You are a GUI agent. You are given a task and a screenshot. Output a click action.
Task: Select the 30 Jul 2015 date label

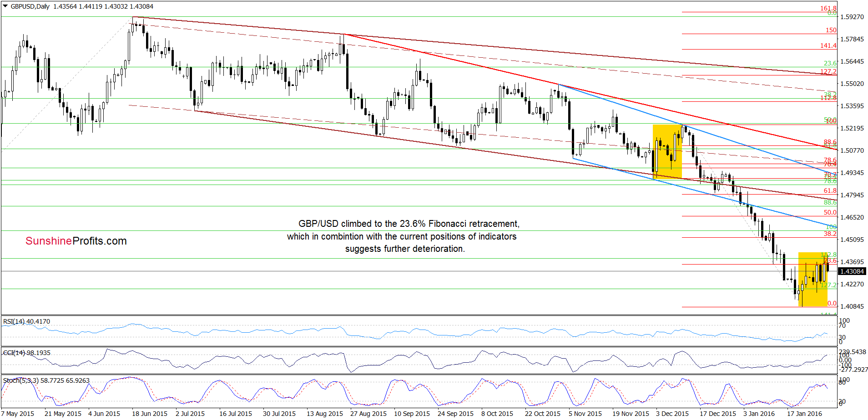click(x=279, y=414)
